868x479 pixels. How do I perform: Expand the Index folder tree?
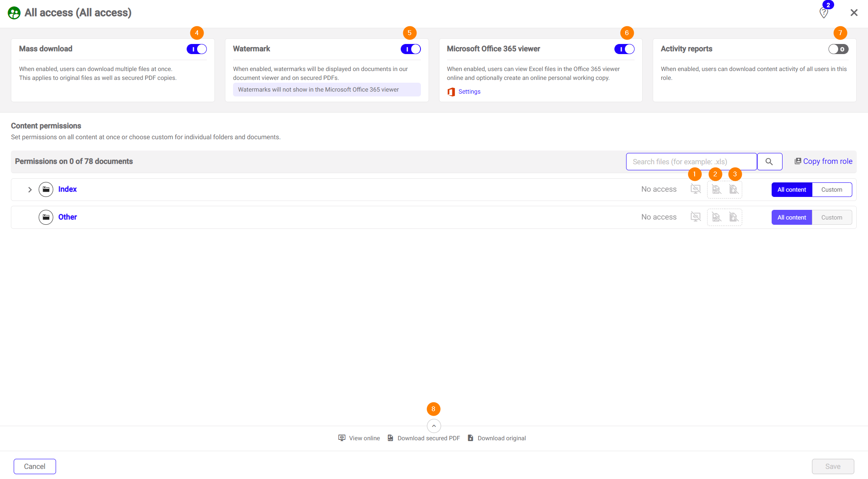(30, 189)
